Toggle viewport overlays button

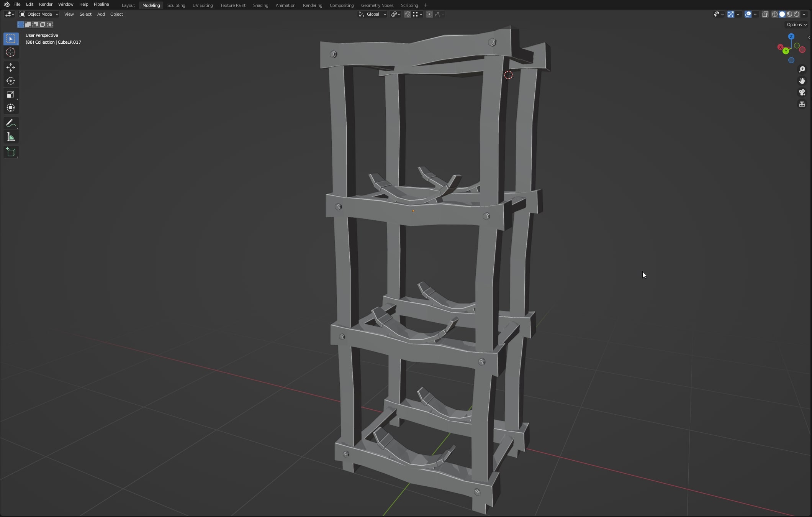(x=748, y=14)
